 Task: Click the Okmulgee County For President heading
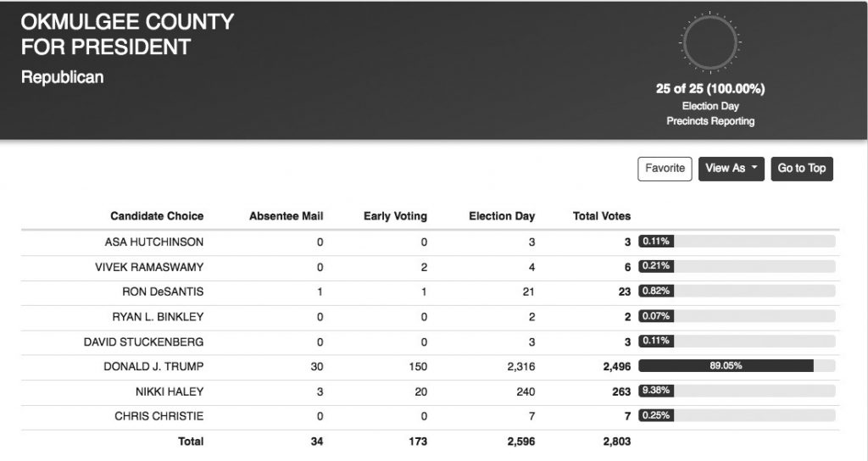[127, 34]
